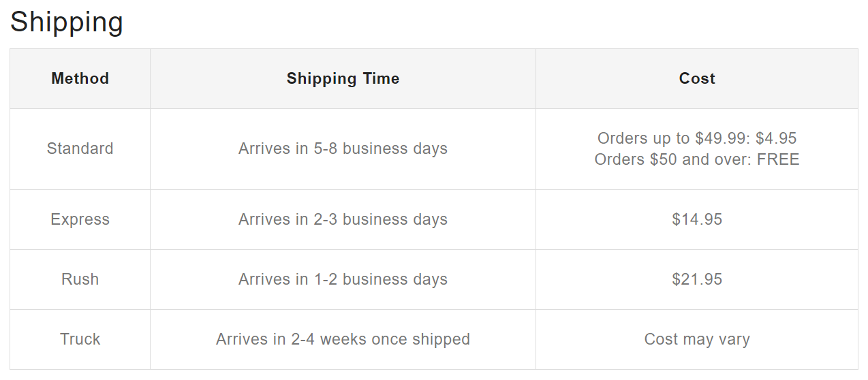Screen dimensions: 868x380
Task: Click 'Arrives in 5-8 business days' text
Action: tap(343, 148)
